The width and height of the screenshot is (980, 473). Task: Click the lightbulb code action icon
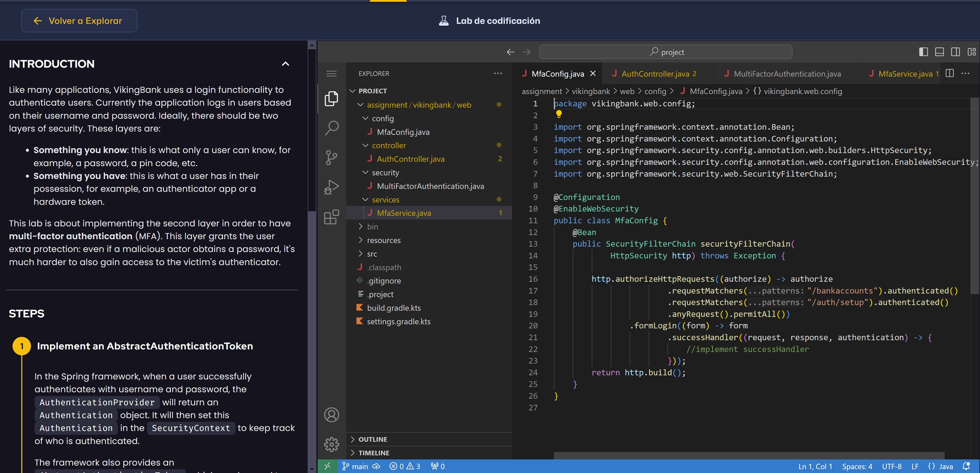pos(559,114)
